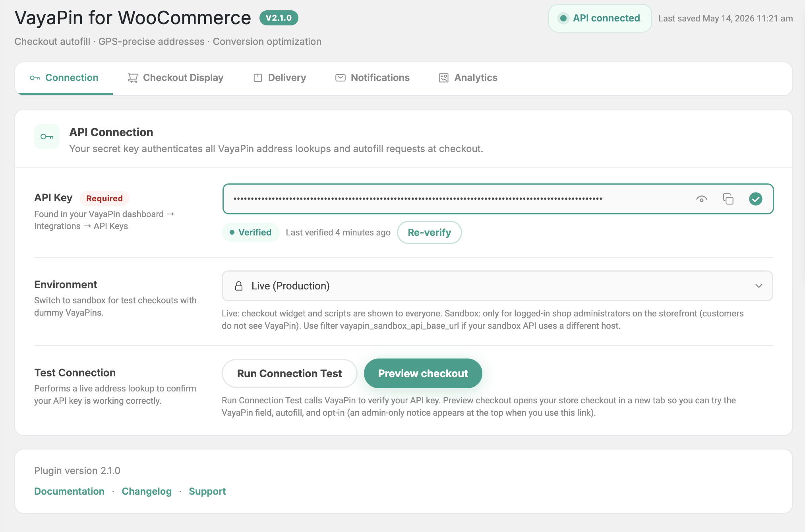Image resolution: width=805 pixels, height=532 pixels.
Task: Click the v2.1.0 version badge
Action: (x=279, y=18)
